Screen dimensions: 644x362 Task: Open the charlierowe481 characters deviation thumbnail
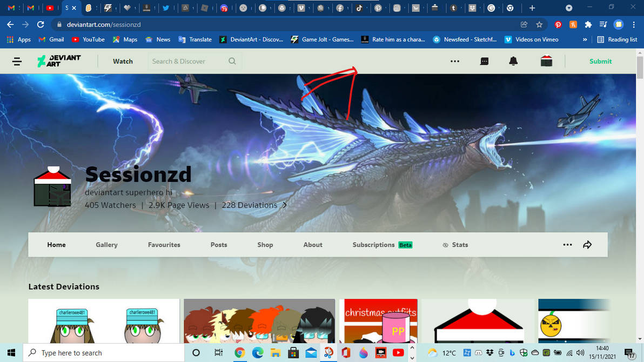pyautogui.click(x=104, y=321)
